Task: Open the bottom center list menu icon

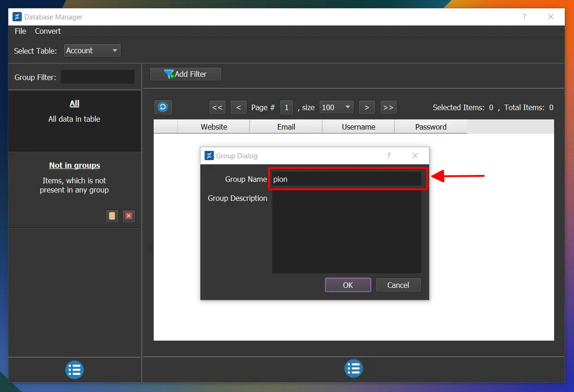Action: coord(354,369)
